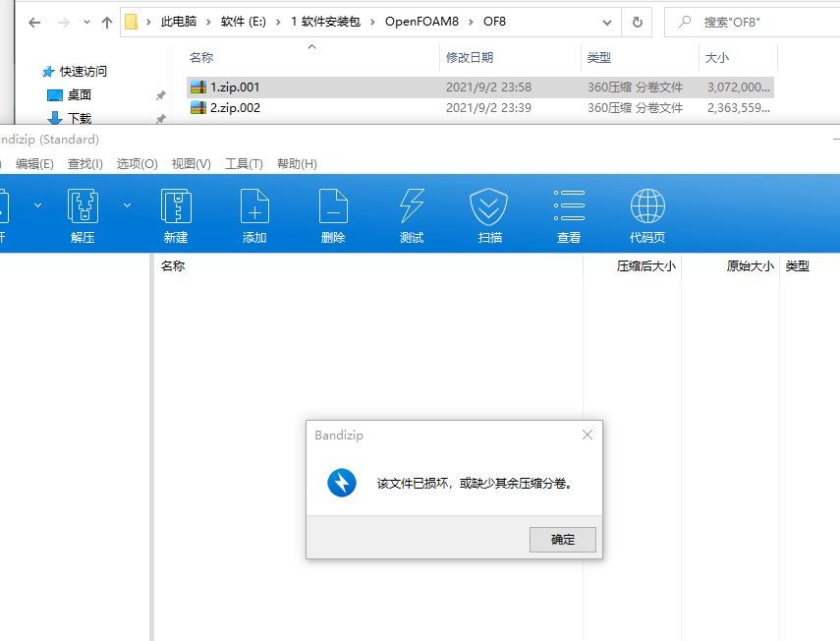
Task: Click the archive icon of 1.zip.001
Action: coord(198,87)
